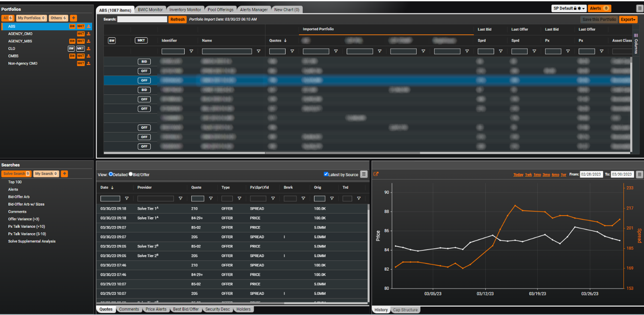Open the Export dropdown
Screen dimensions: 644x315
(x=628, y=19)
